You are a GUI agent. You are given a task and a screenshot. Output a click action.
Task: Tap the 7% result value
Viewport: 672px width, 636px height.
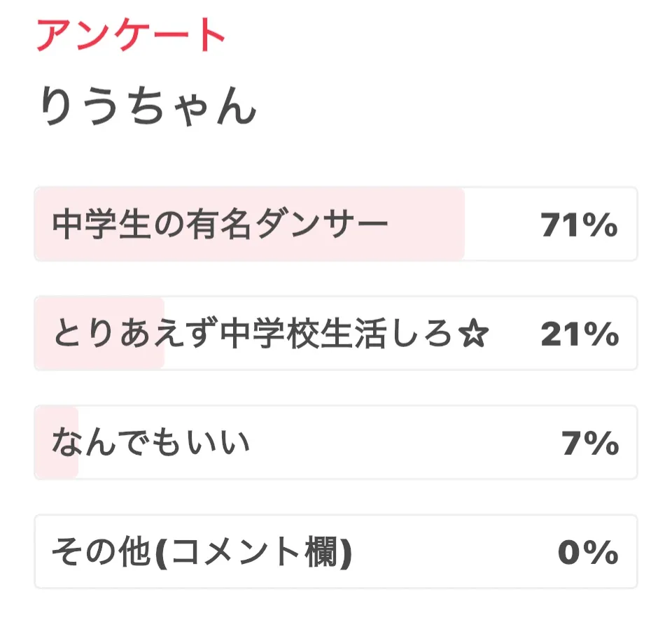pyautogui.click(x=589, y=444)
